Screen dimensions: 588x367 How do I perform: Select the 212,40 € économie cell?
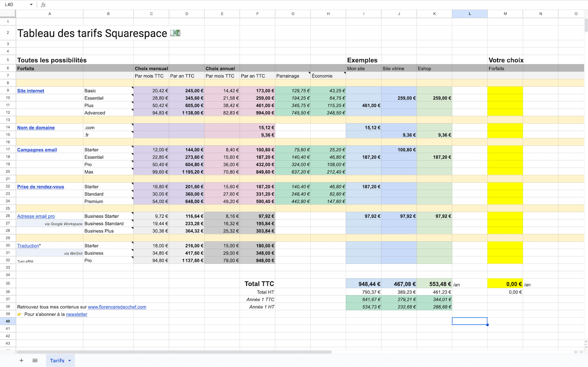pyautogui.click(x=328, y=172)
